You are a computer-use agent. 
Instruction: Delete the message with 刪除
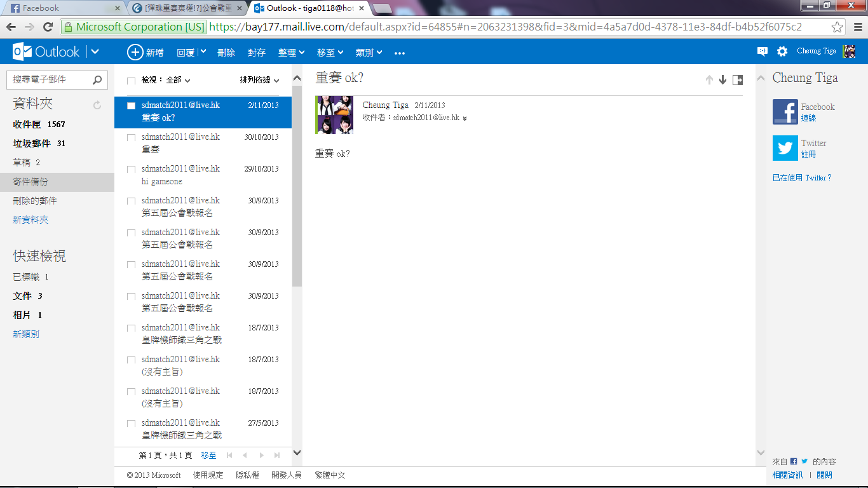[226, 53]
